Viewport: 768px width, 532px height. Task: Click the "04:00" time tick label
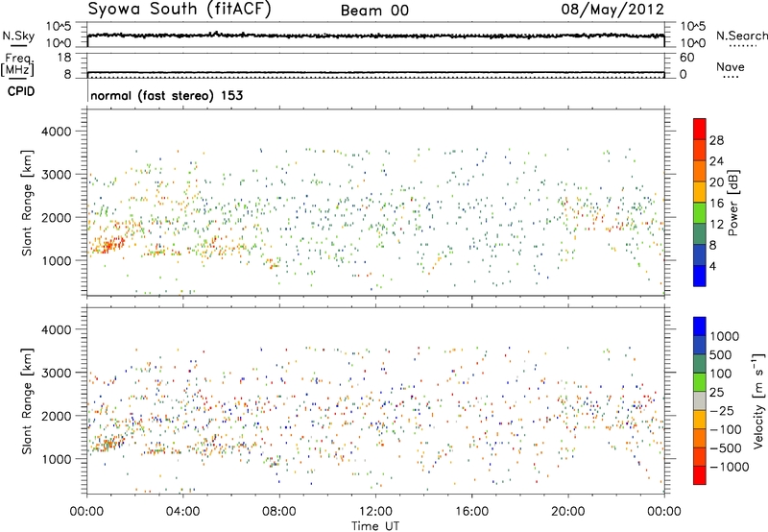(x=183, y=512)
